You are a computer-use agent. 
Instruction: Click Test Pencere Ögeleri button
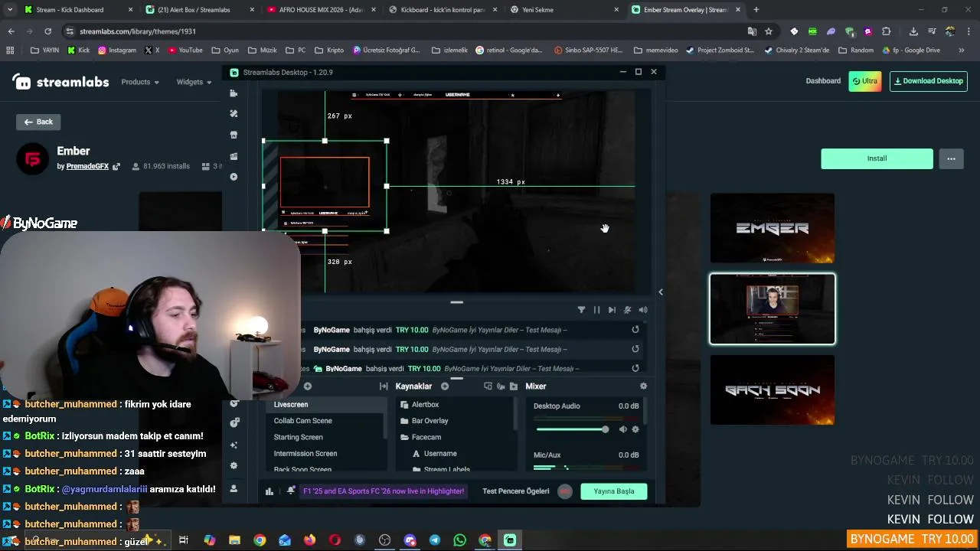[x=515, y=491]
